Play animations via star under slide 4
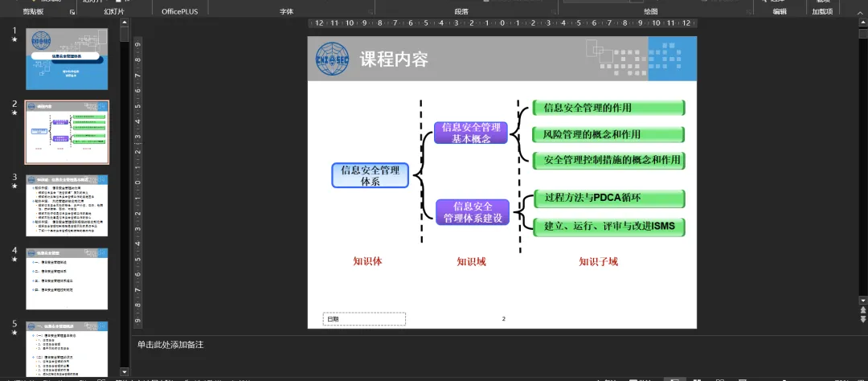868x381 pixels. [x=15, y=259]
